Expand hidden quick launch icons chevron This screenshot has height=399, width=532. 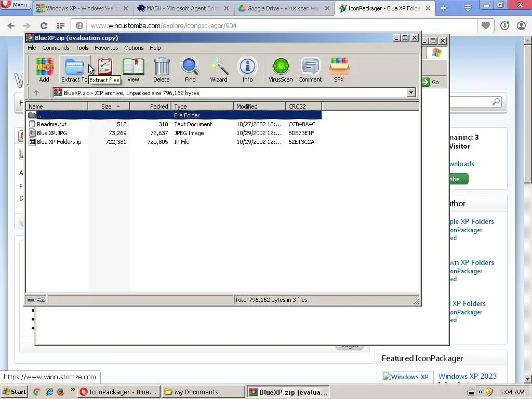(x=73, y=390)
